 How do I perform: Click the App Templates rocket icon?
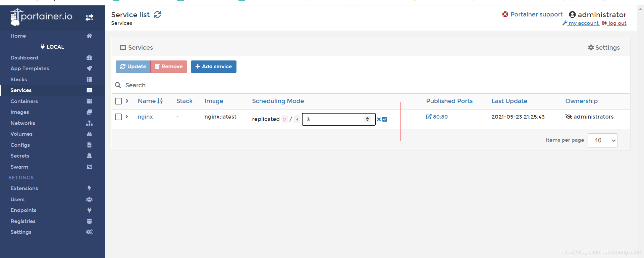89,68
